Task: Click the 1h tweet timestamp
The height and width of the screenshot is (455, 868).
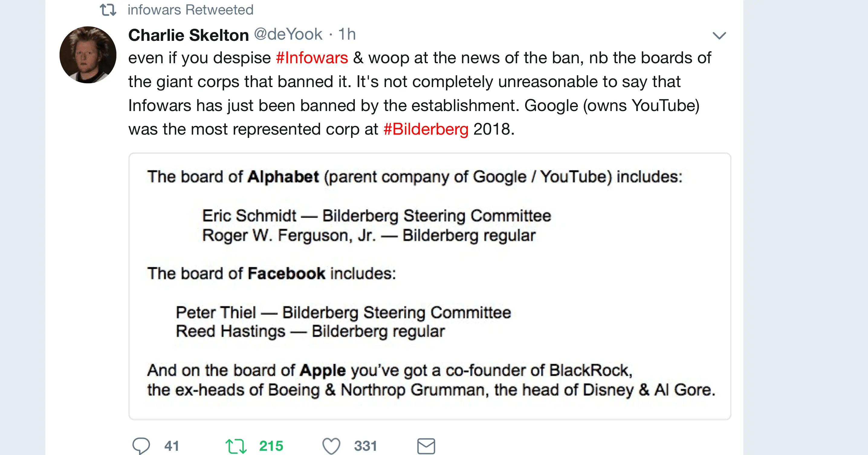Action: click(347, 34)
